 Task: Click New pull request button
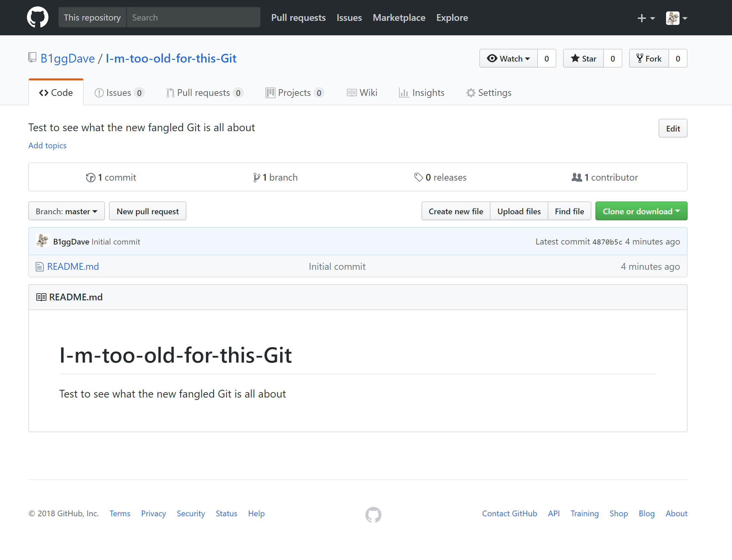point(148,211)
